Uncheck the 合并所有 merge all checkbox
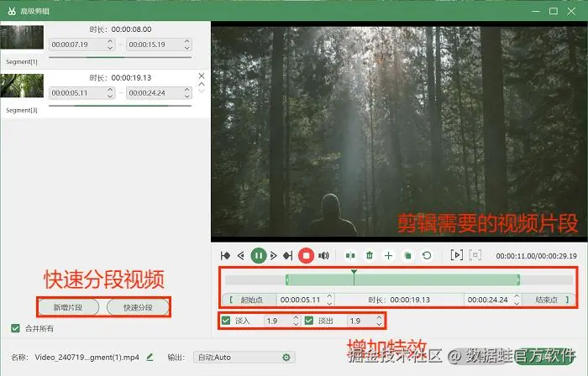588x376 pixels. coord(15,328)
